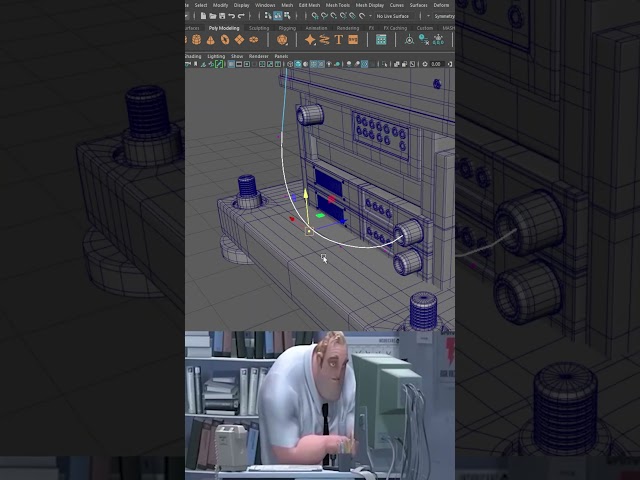Create polygon Type with the T icon
This screenshot has width=640, height=480.
point(339,40)
